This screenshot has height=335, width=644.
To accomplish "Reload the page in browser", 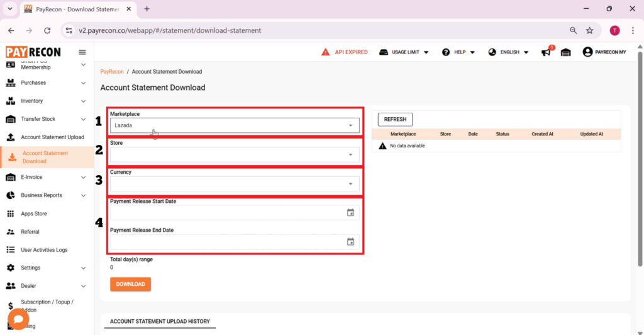I will (47, 30).
